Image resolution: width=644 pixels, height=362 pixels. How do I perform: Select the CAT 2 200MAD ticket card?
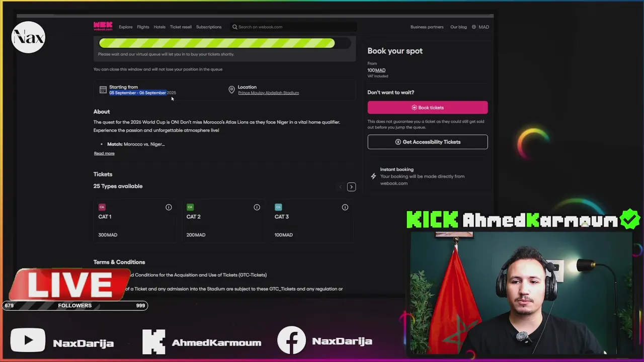click(223, 221)
